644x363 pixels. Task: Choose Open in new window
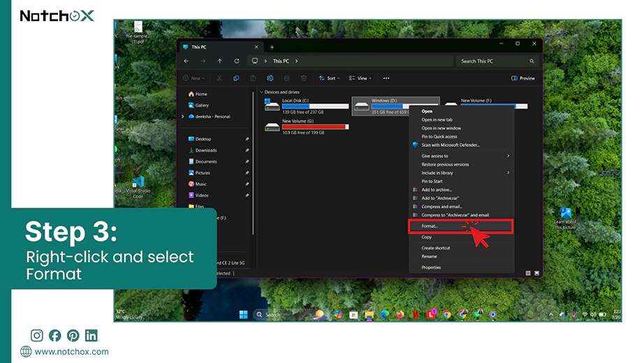tap(461, 128)
